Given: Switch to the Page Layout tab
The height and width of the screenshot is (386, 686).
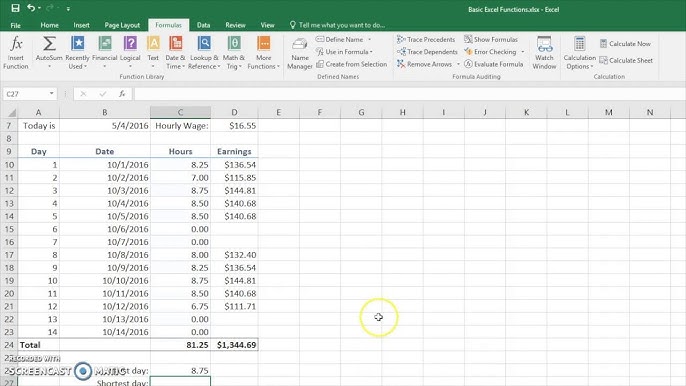Looking at the screenshot, I should click(x=122, y=25).
